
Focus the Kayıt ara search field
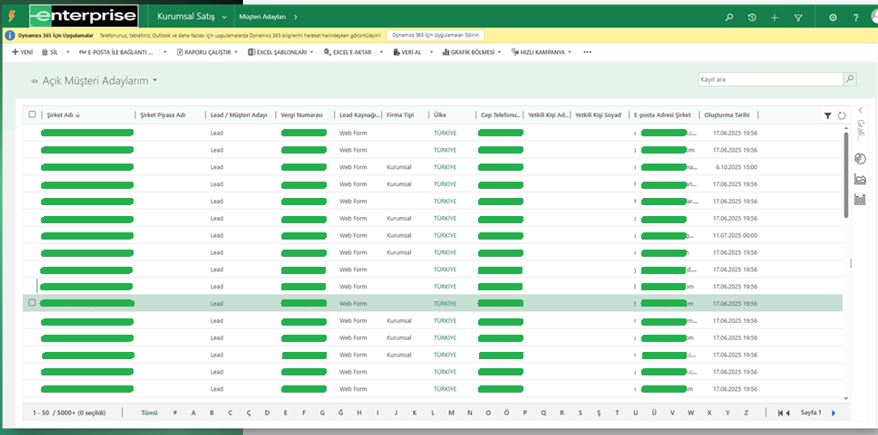tap(770, 79)
